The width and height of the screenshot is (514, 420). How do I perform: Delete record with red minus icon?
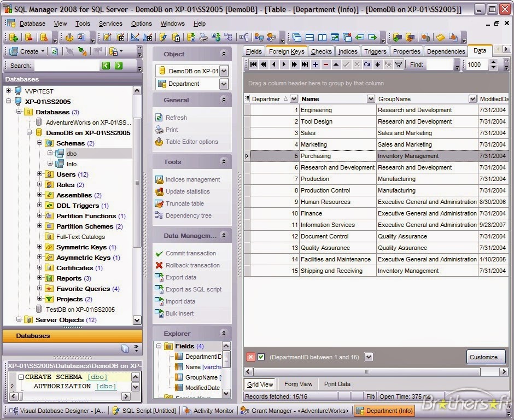(325, 65)
